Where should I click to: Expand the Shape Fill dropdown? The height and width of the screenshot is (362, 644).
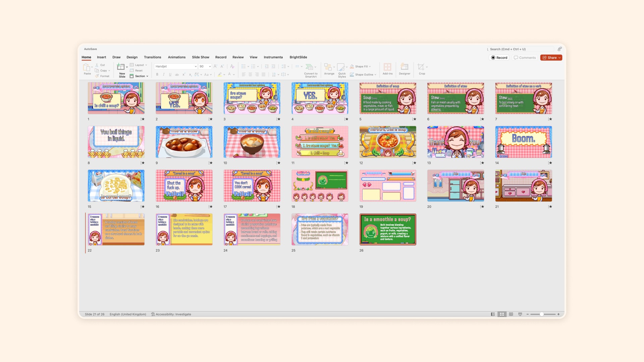(370, 66)
